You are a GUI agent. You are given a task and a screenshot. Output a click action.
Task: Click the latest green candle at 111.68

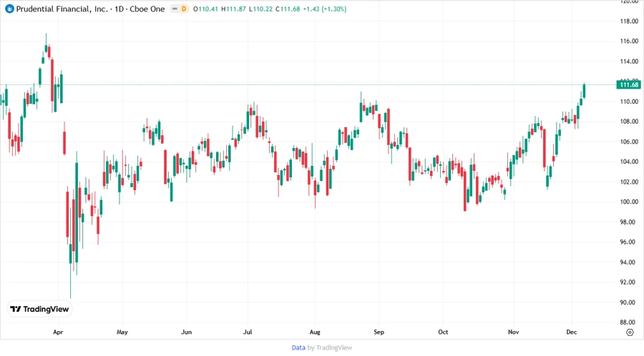[x=584, y=91]
